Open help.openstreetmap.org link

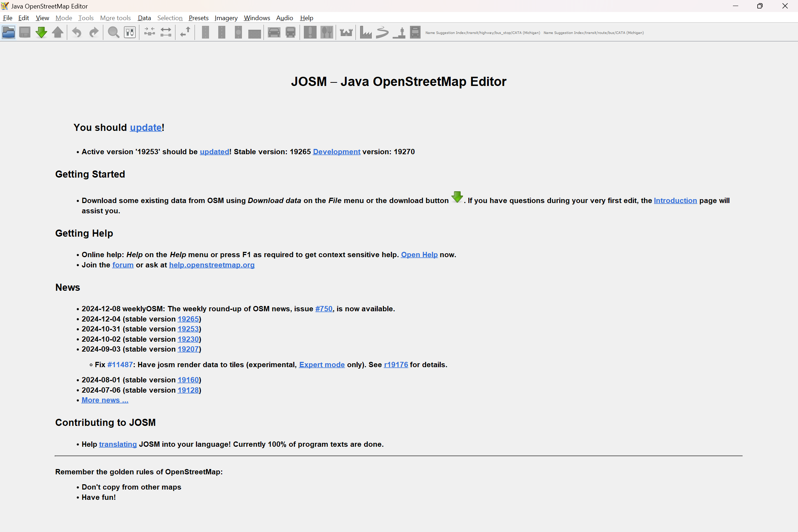[x=212, y=265]
